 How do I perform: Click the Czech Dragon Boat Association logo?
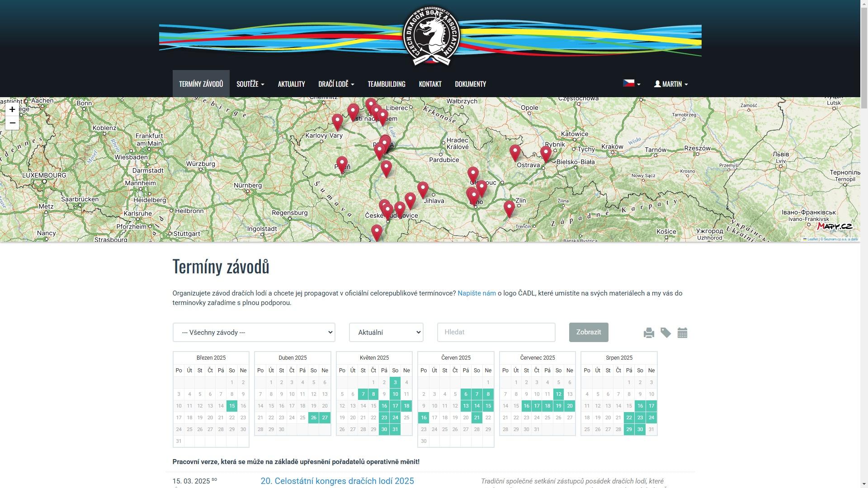(431, 36)
